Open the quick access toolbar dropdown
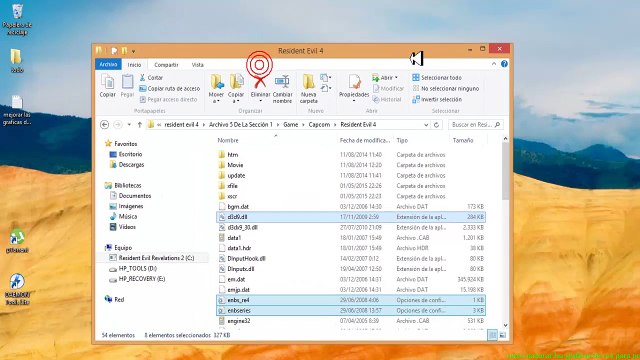Screen dimensions: 640x360 [133, 51]
